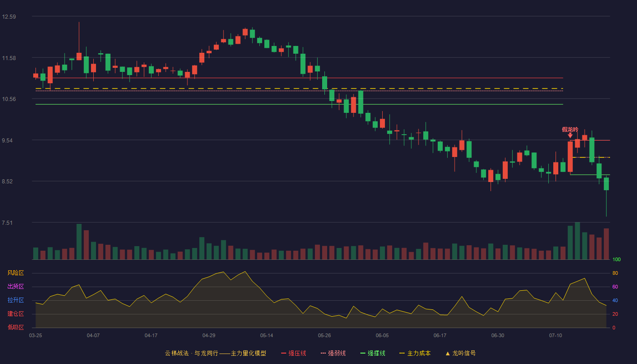
Task: Click the 低吸区 zone label
Action: coord(15,327)
